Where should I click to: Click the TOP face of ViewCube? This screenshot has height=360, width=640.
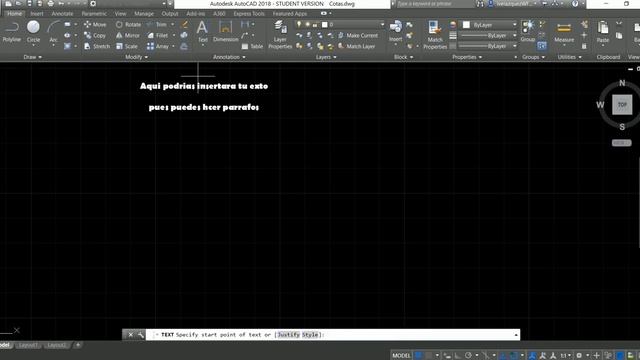coord(622,105)
